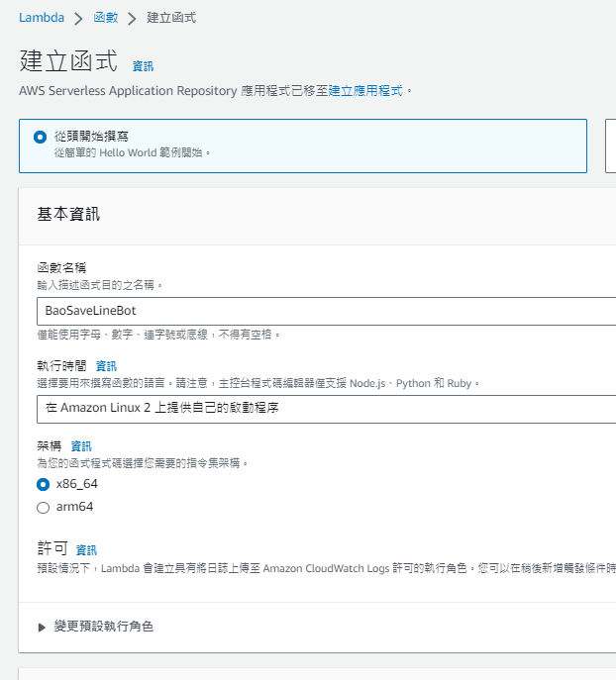This screenshot has width=616, height=680.
Task: Open the Lambda breadcrumb link
Action: (x=42, y=18)
